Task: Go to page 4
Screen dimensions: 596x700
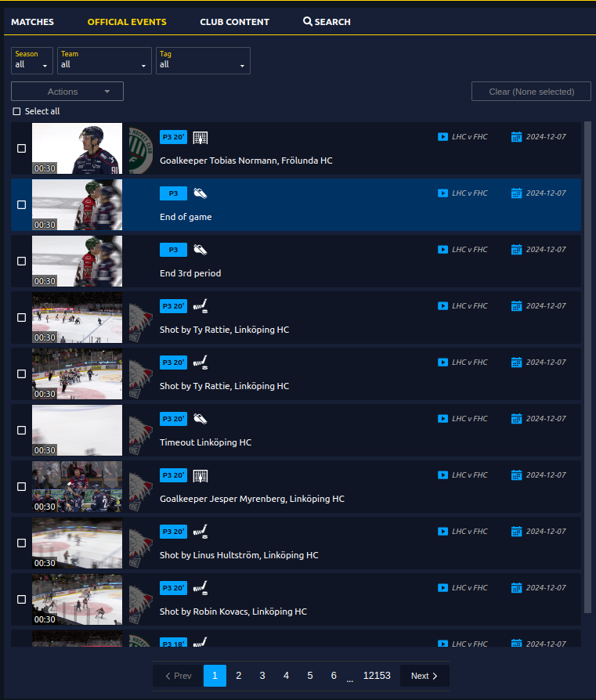Action: click(286, 676)
